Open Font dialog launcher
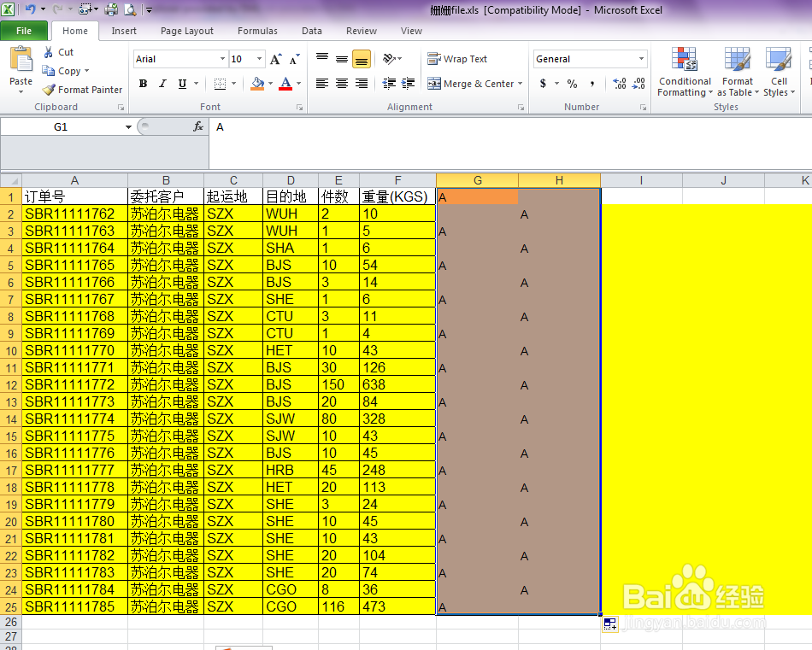This screenshot has width=812, height=650. (299, 107)
